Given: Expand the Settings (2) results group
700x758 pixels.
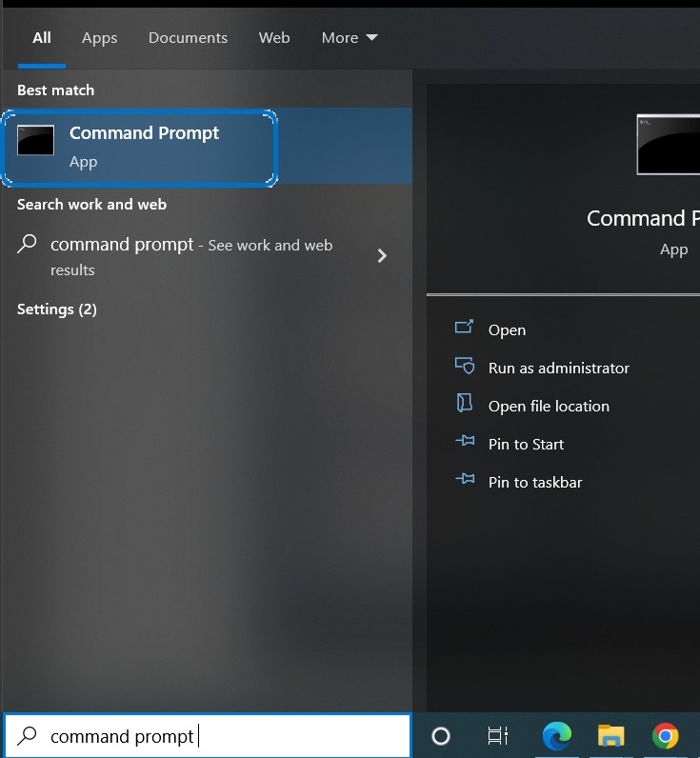Looking at the screenshot, I should [x=57, y=309].
